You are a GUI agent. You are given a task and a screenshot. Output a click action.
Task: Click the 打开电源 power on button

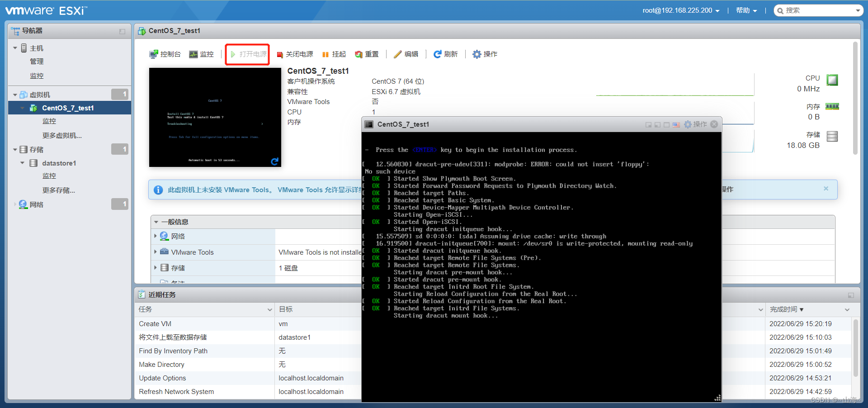point(248,54)
